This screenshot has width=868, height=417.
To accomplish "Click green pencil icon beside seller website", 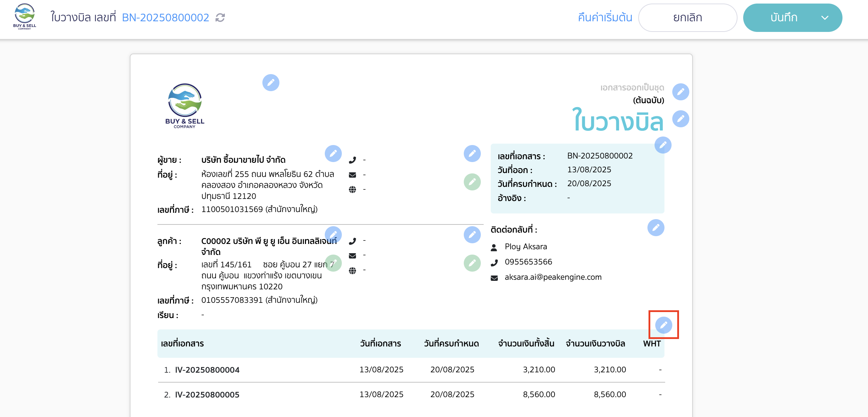I will [x=472, y=182].
